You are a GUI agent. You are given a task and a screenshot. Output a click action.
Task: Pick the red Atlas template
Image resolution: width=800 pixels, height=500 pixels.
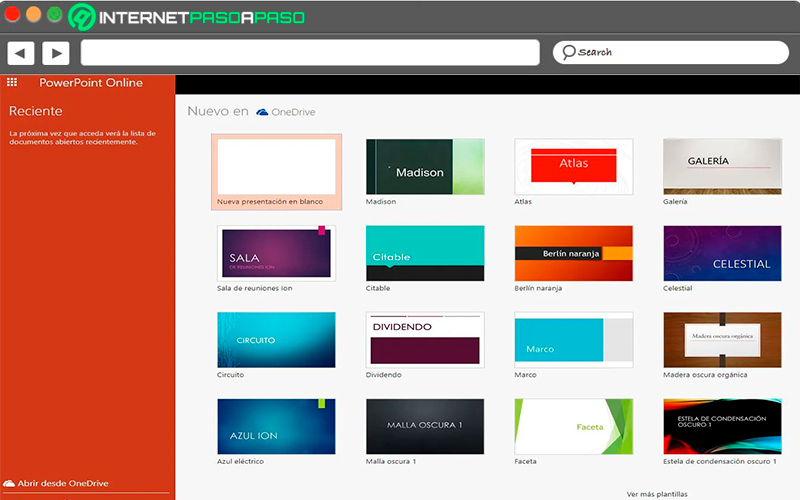coord(574,167)
